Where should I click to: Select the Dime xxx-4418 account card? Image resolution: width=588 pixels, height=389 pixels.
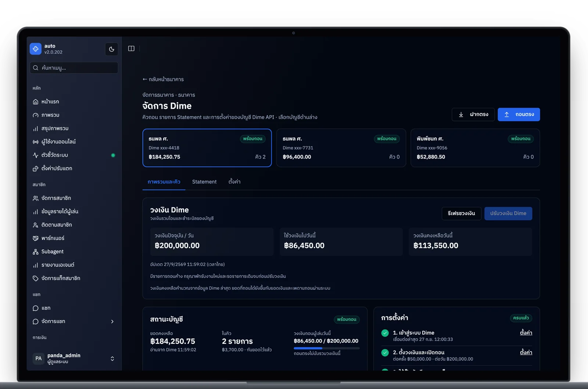207,148
